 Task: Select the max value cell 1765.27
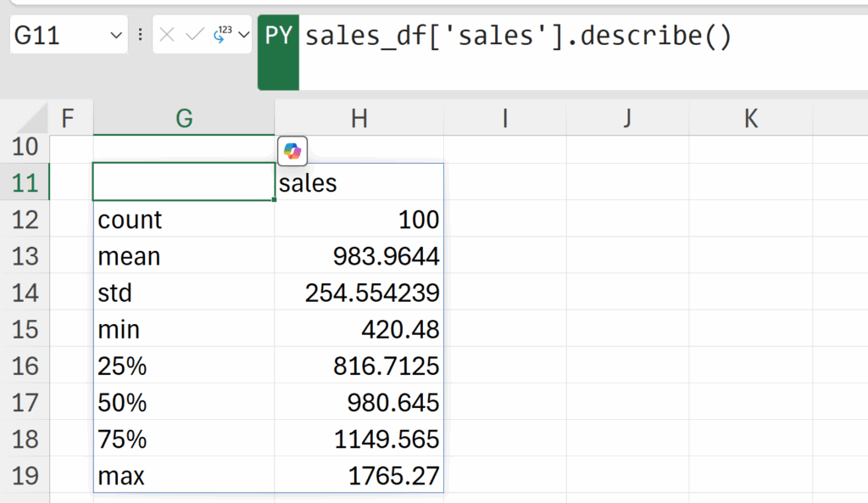359,476
